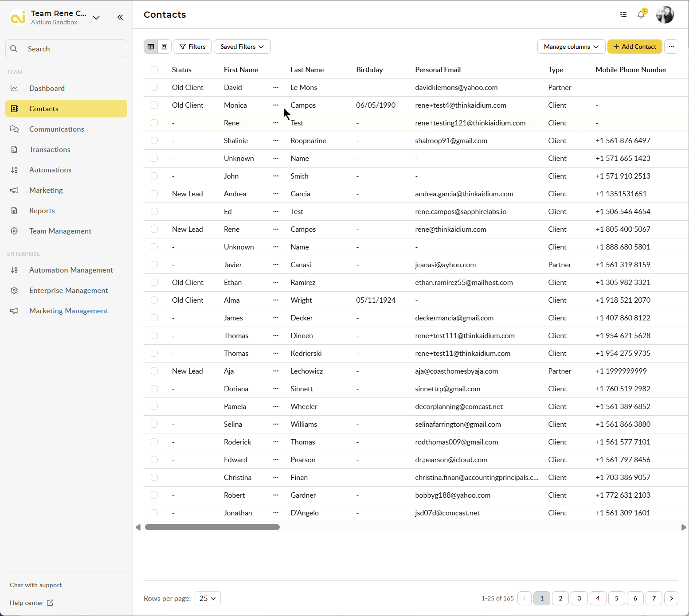This screenshot has width=689, height=616.
Task: Open the task checklist icon in header
Action: (623, 15)
